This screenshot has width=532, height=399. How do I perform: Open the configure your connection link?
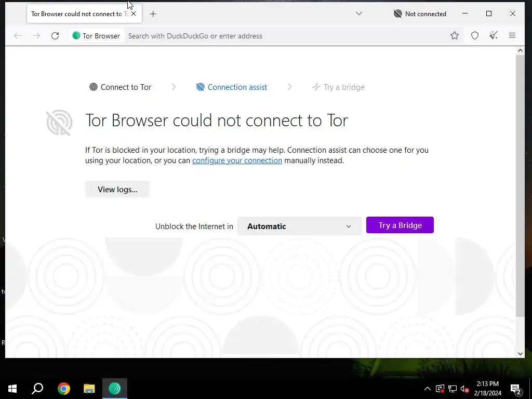(x=237, y=161)
